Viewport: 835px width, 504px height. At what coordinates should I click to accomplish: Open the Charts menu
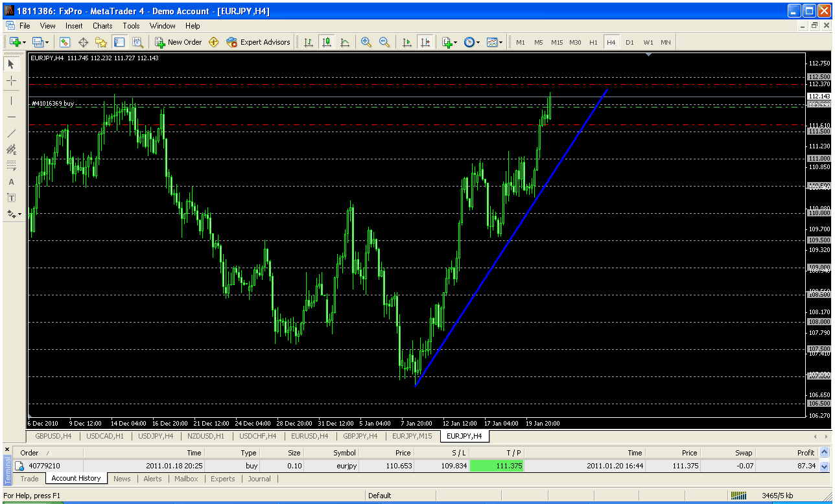point(102,26)
